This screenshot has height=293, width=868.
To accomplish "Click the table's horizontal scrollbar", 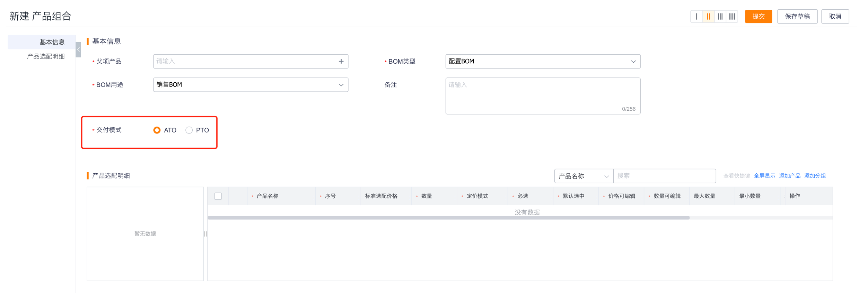I will point(448,218).
